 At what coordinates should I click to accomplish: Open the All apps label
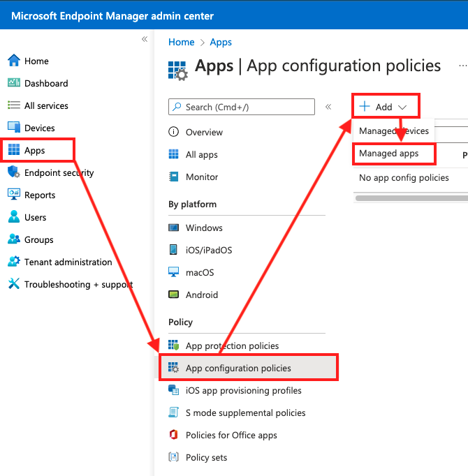(x=202, y=155)
